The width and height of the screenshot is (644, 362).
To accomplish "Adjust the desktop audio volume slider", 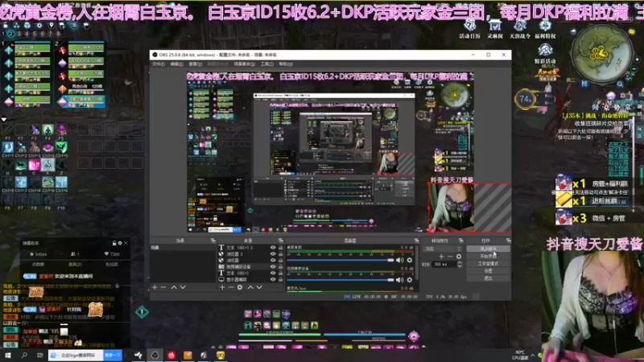I will point(340,260).
